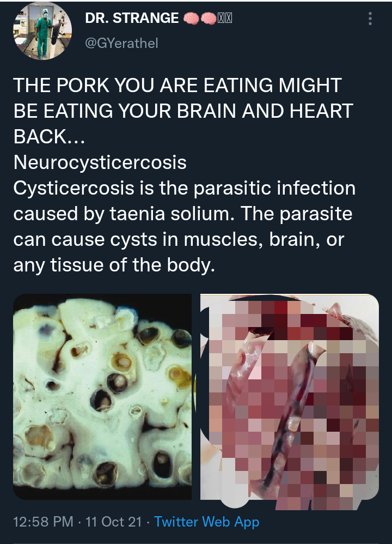392x544 pixels.
Task: Open the @GYerathel handle link
Action: click(121, 44)
